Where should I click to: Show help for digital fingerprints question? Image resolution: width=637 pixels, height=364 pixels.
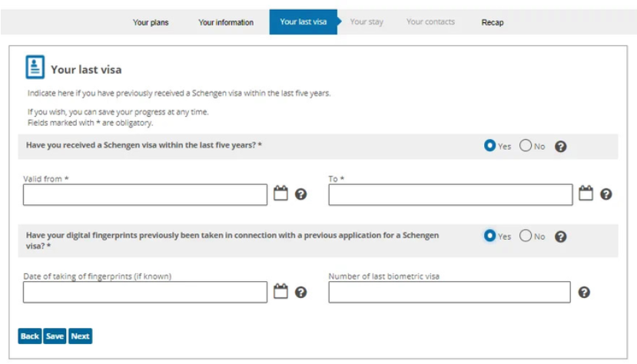pyautogui.click(x=561, y=237)
